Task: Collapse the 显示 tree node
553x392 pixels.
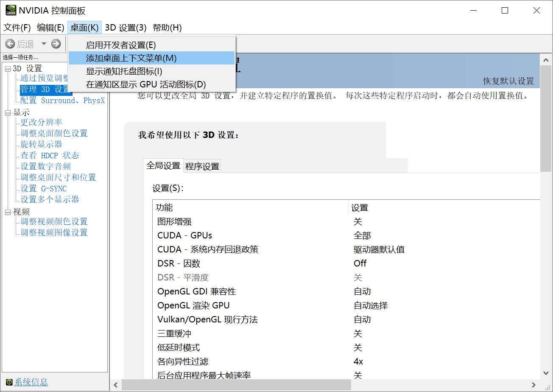Action: coord(8,113)
